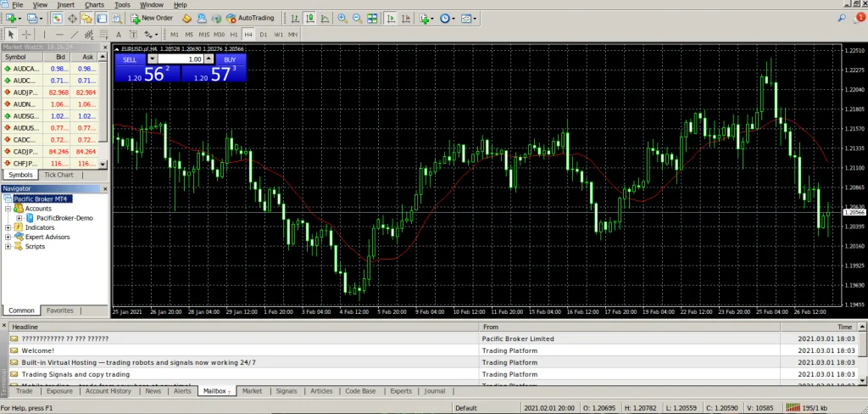Image resolution: width=868 pixels, height=414 pixels.
Task: Open the Periods clock dropdown
Action: tap(448, 19)
